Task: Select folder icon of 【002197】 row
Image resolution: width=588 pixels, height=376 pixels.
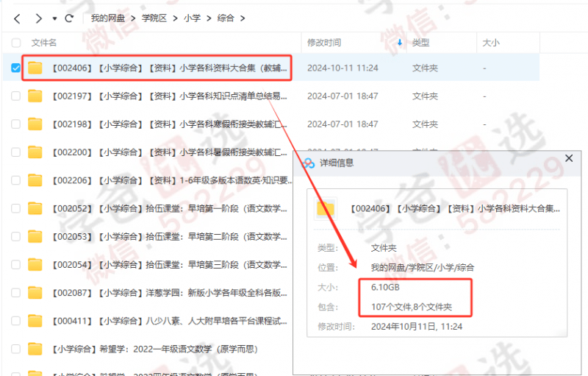Action: pos(35,96)
